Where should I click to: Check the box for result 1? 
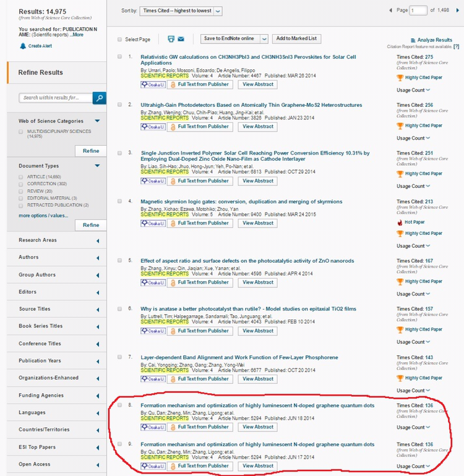tap(120, 56)
